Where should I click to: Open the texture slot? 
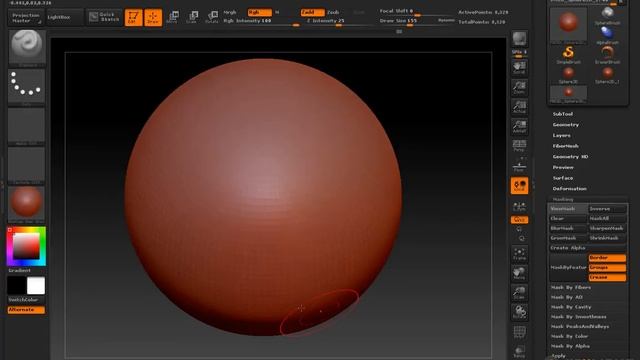tap(27, 165)
